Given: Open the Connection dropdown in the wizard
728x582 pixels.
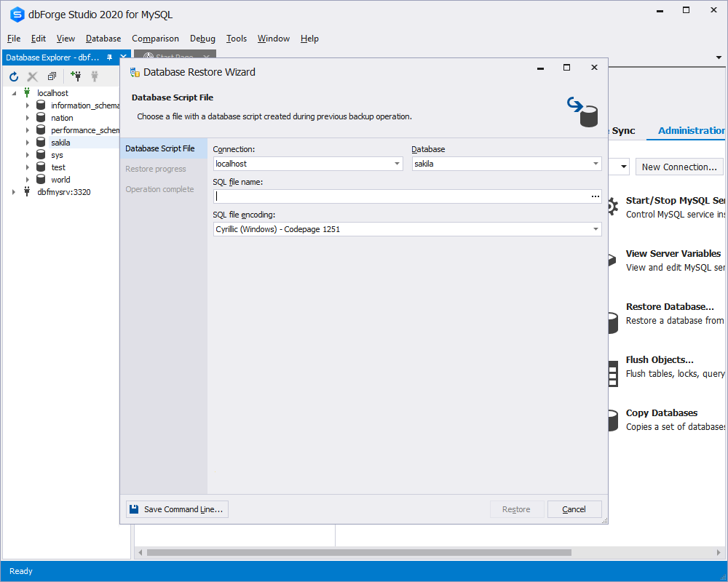Looking at the screenshot, I should click(x=397, y=164).
